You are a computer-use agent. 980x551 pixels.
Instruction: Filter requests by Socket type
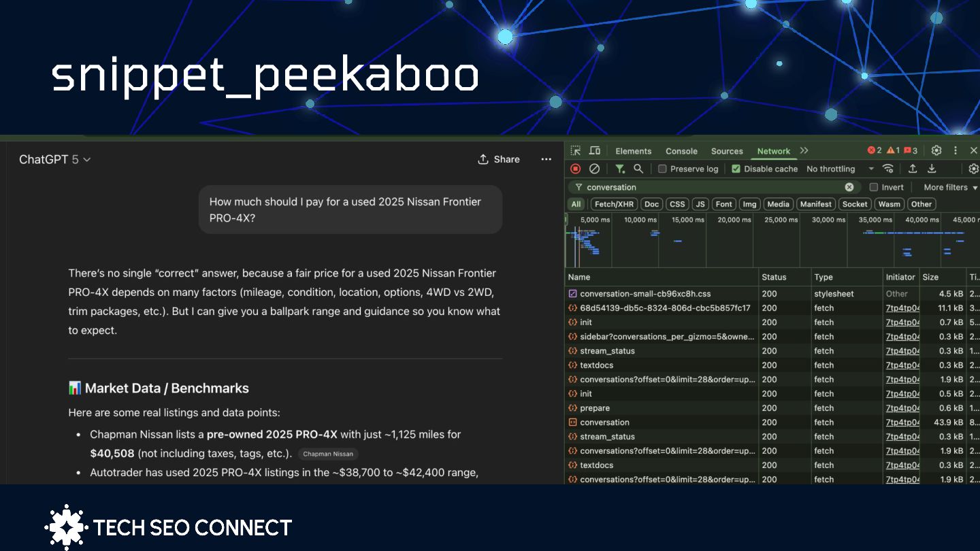(x=855, y=204)
